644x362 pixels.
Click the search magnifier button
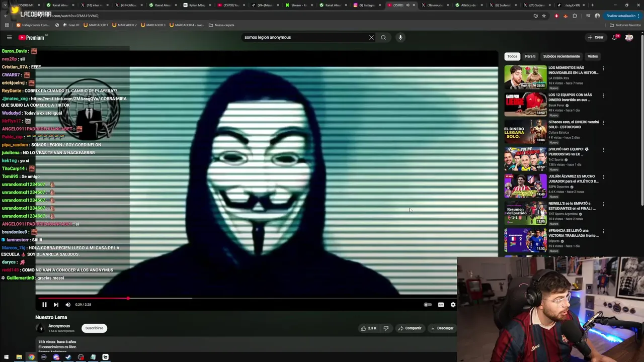tap(383, 37)
